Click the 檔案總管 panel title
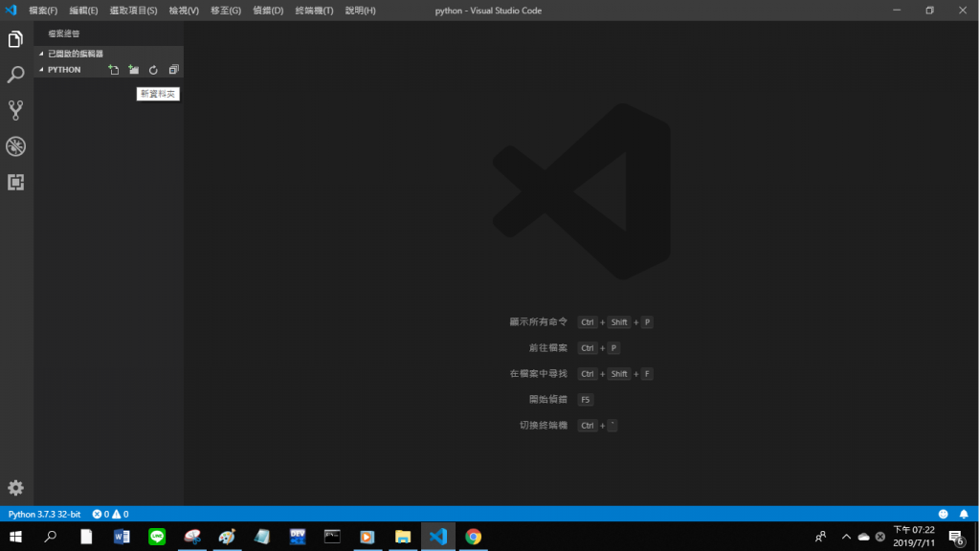The image size is (980, 551). click(x=64, y=33)
